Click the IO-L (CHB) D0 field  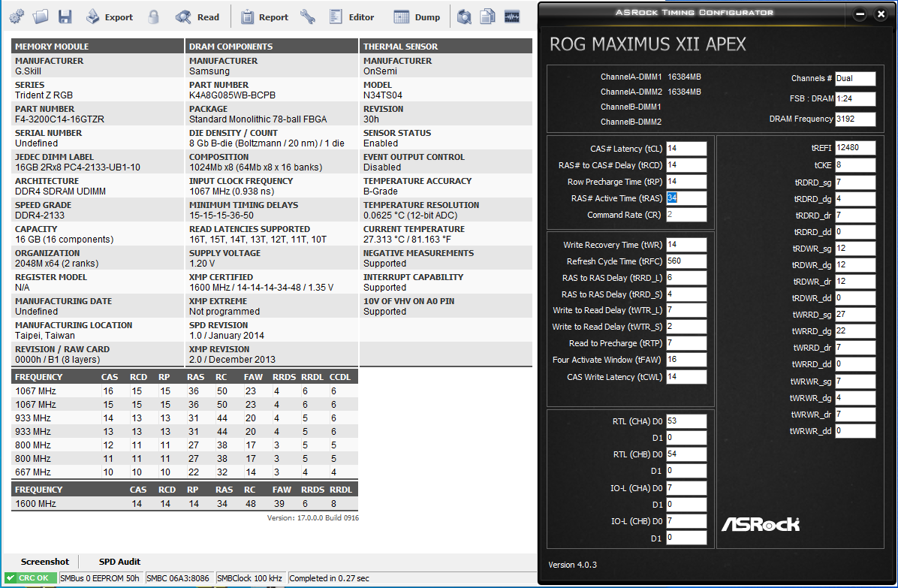686,522
